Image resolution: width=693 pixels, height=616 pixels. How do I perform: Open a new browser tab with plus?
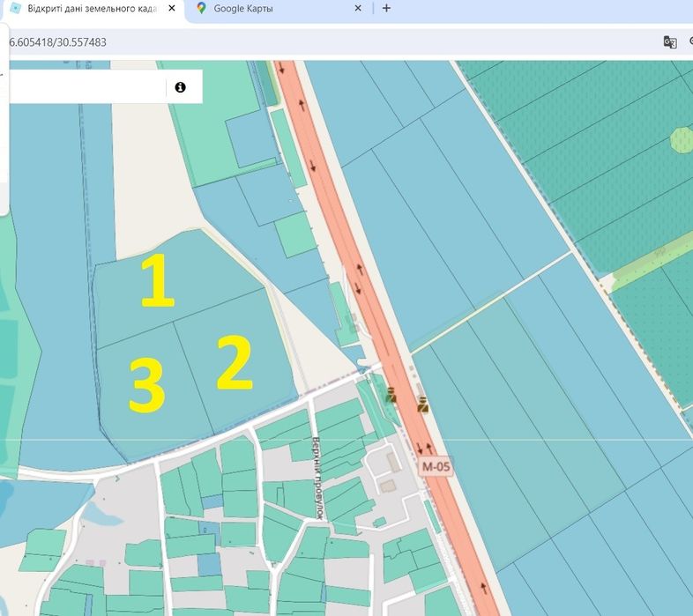tap(386, 8)
